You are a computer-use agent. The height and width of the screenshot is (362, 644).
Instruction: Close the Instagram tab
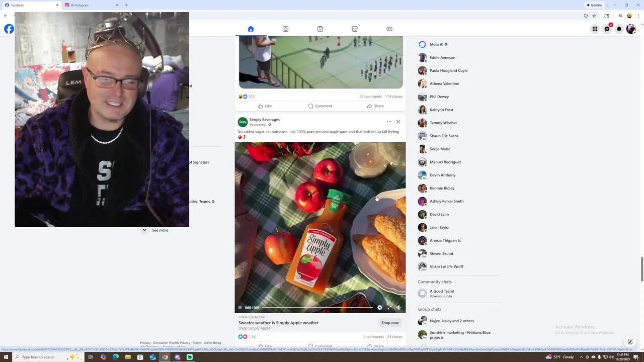(x=117, y=5)
